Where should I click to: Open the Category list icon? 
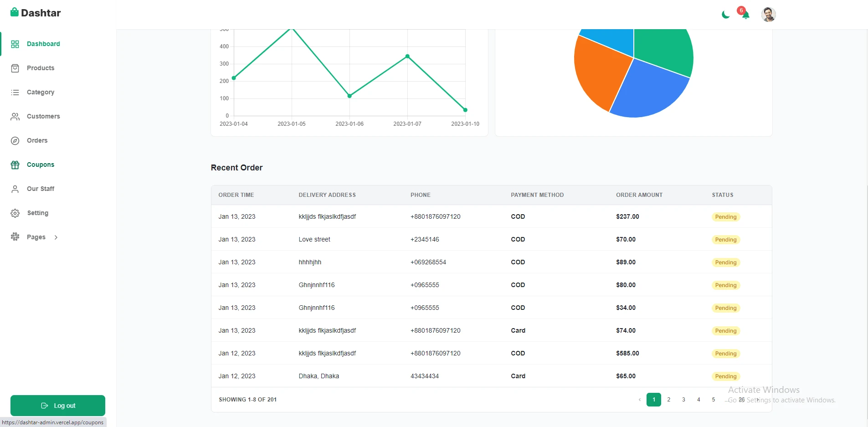coord(15,93)
